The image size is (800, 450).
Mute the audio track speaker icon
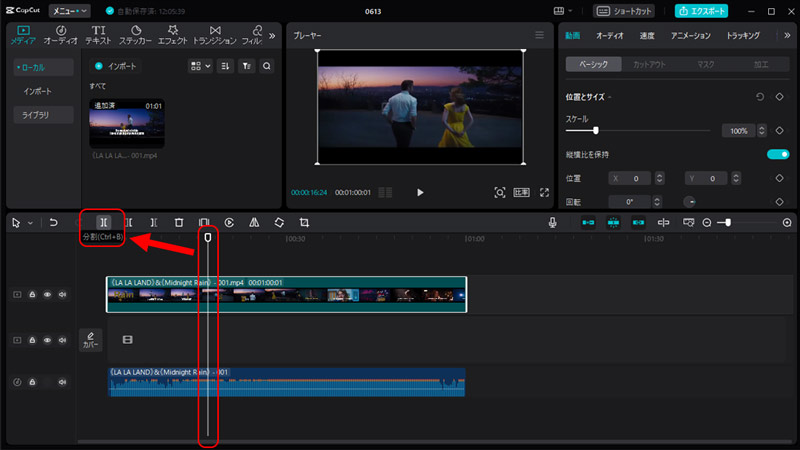[62, 382]
